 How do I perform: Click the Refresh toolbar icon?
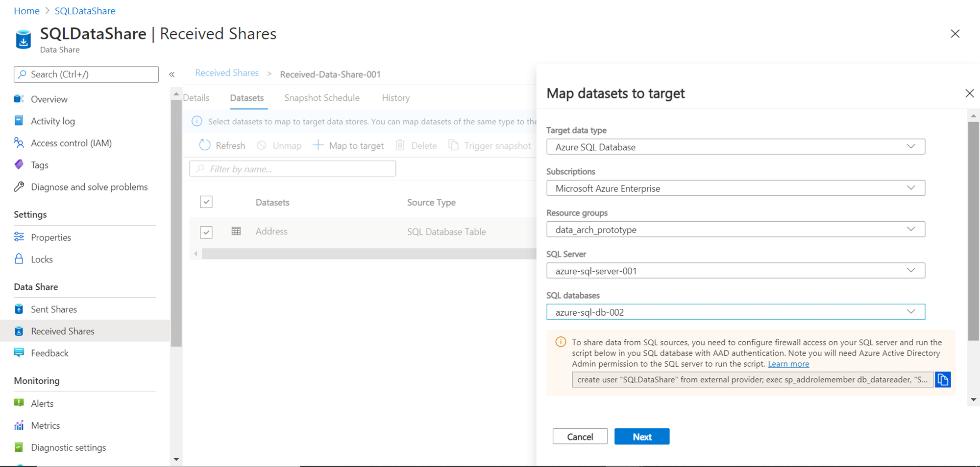click(205, 145)
